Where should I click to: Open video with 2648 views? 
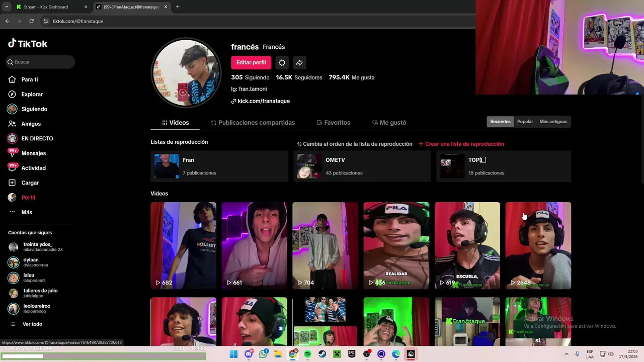pos(538,245)
